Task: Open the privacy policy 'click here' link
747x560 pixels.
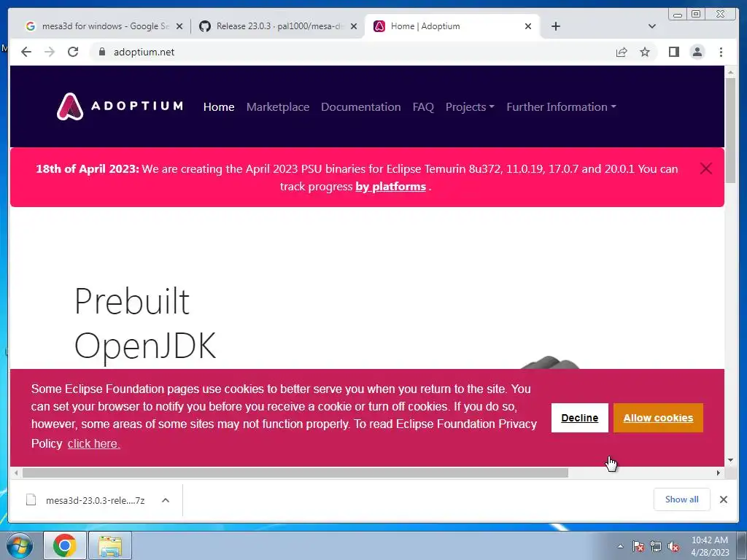Action: click(94, 444)
